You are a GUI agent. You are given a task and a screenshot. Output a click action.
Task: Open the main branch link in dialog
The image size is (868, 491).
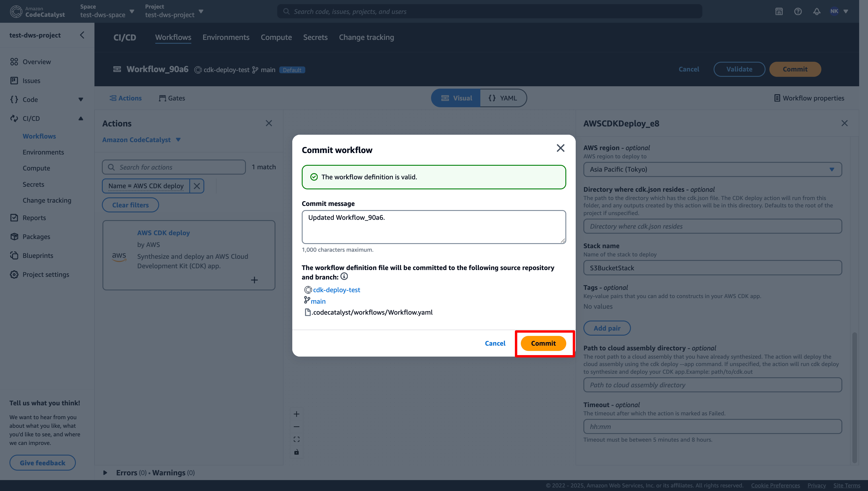point(318,301)
